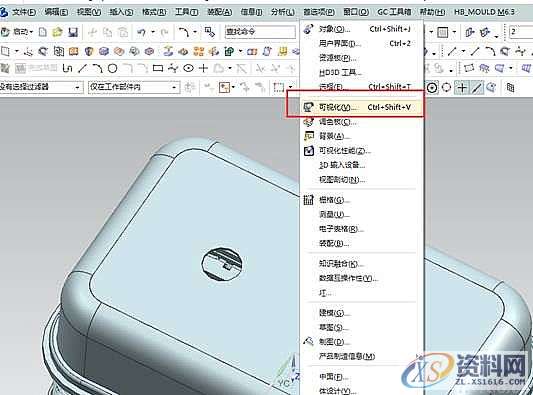The image size is (533, 395).
Task: Click the Save floppy disk icon
Action: tap(73, 32)
